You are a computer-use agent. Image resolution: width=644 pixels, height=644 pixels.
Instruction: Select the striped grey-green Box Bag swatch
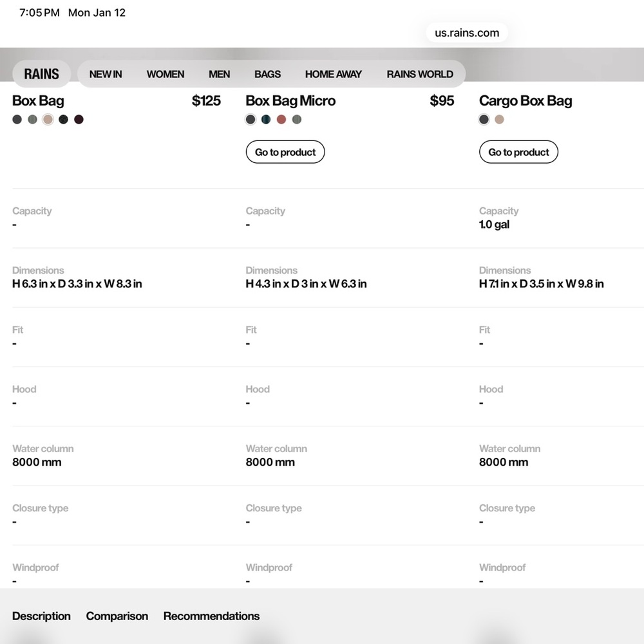[32, 120]
